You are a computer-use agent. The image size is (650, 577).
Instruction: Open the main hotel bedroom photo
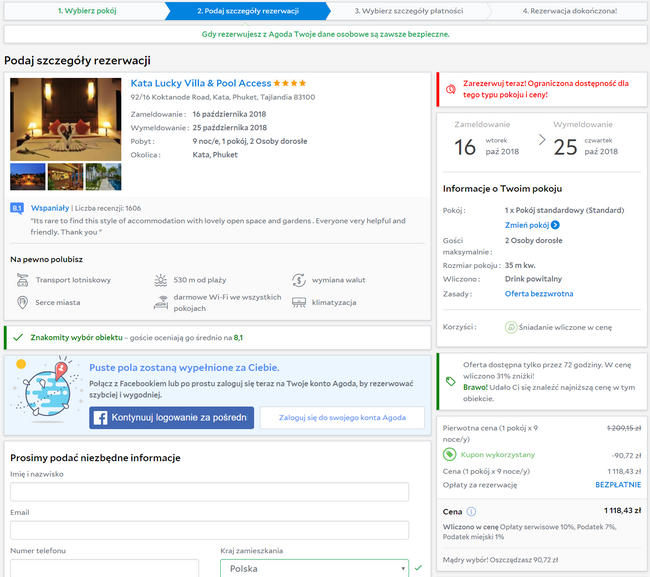[66, 119]
